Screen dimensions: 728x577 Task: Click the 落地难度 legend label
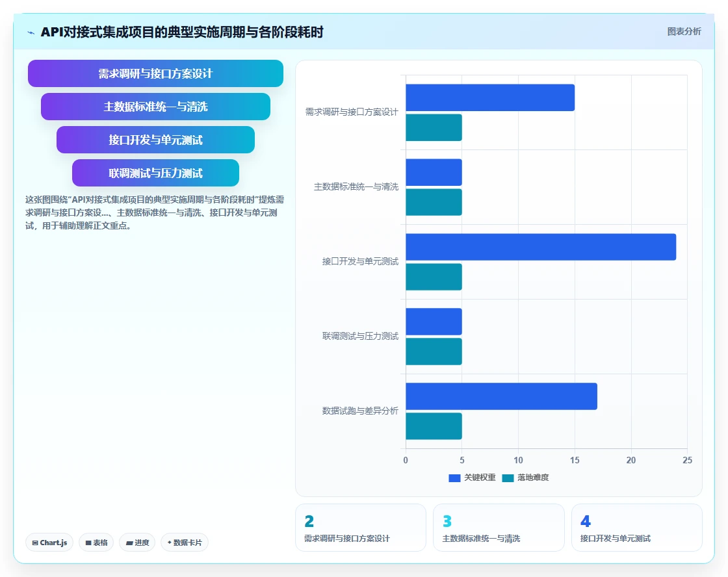[533, 478]
